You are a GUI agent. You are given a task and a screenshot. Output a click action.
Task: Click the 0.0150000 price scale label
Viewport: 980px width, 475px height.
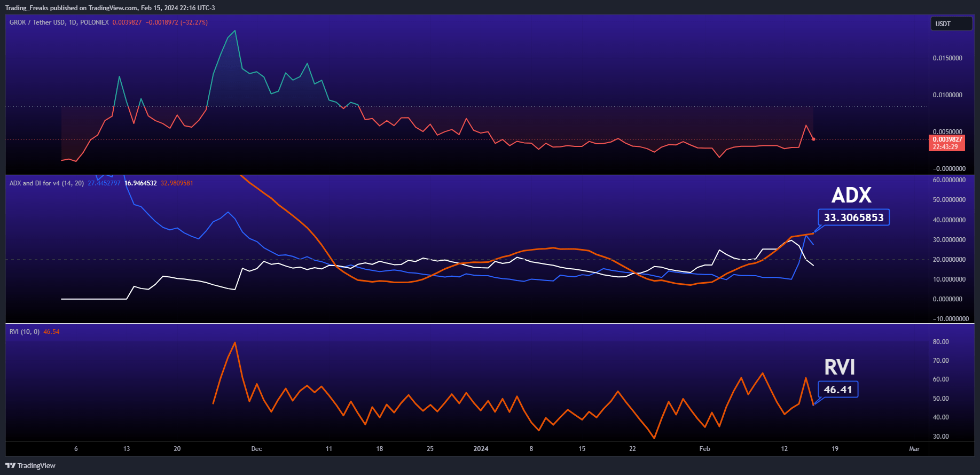tap(947, 58)
